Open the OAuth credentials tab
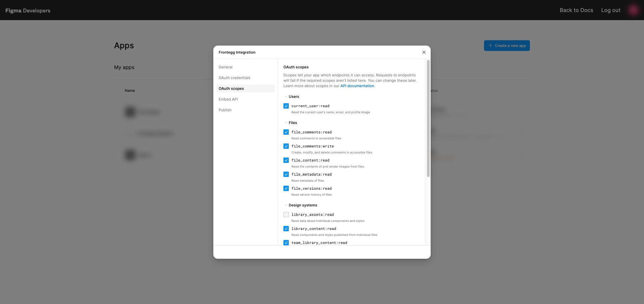Image resolution: width=644 pixels, height=304 pixels. (246, 78)
